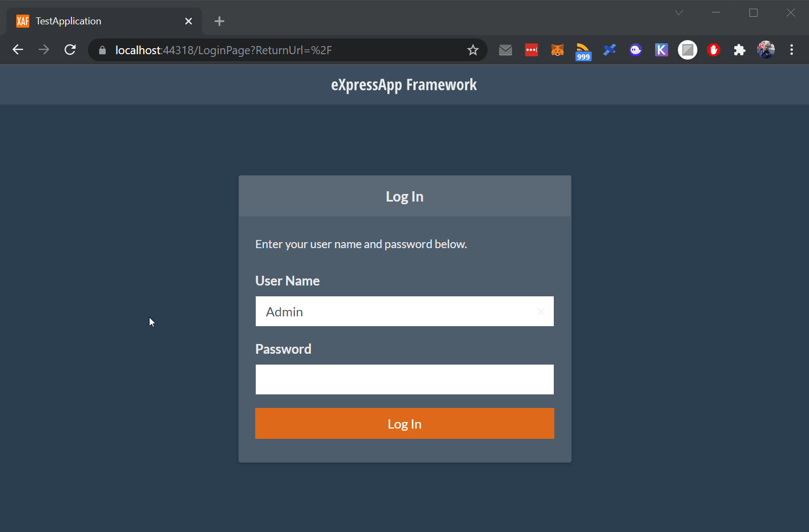Open the browser extensions puzzle-piece menu
This screenshot has height=532, width=809.
(x=740, y=50)
